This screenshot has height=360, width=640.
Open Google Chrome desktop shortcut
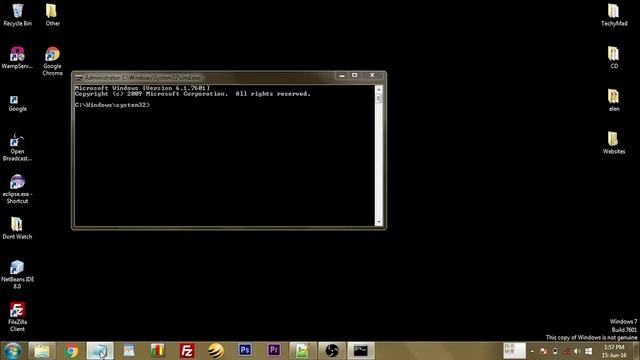pos(52,61)
